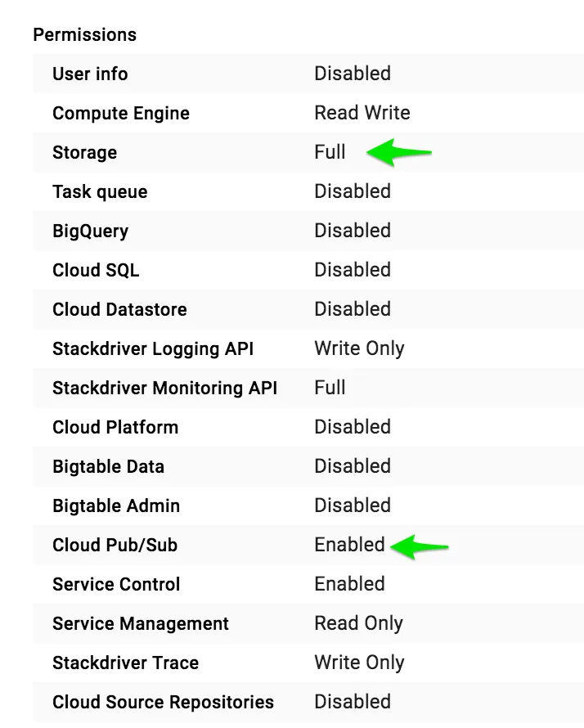This screenshot has height=728, width=584.
Task: Click the green arrow beside Cloud Pub/Sub Enabled
Action: coord(420,546)
